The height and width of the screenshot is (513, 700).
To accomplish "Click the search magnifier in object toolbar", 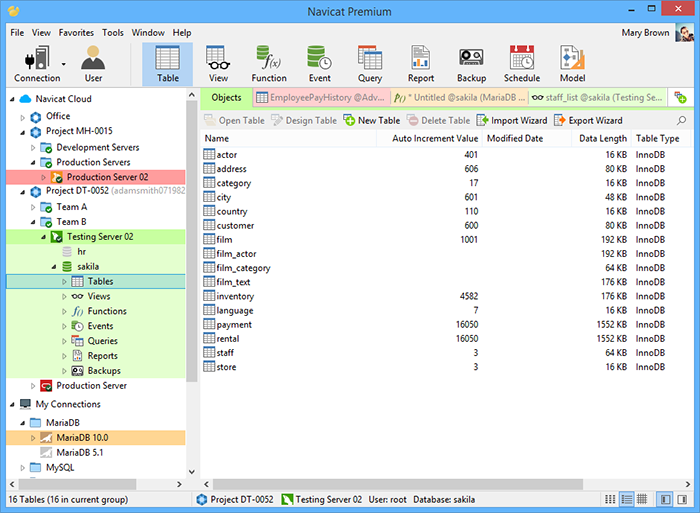I will point(681,121).
